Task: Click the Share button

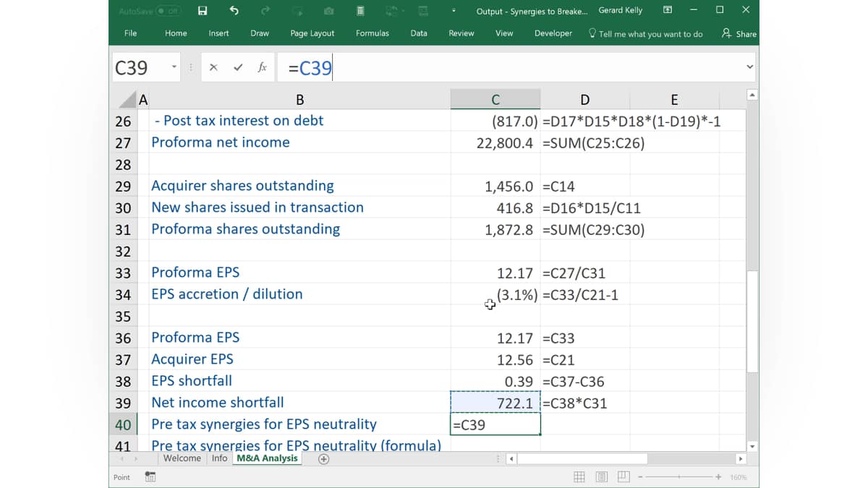Action: [x=739, y=33]
